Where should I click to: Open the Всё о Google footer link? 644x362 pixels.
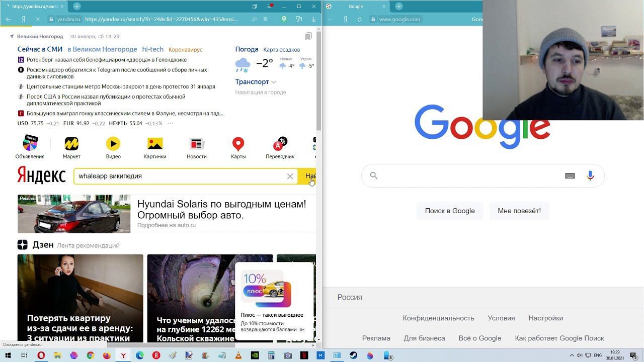click(479, 338)
